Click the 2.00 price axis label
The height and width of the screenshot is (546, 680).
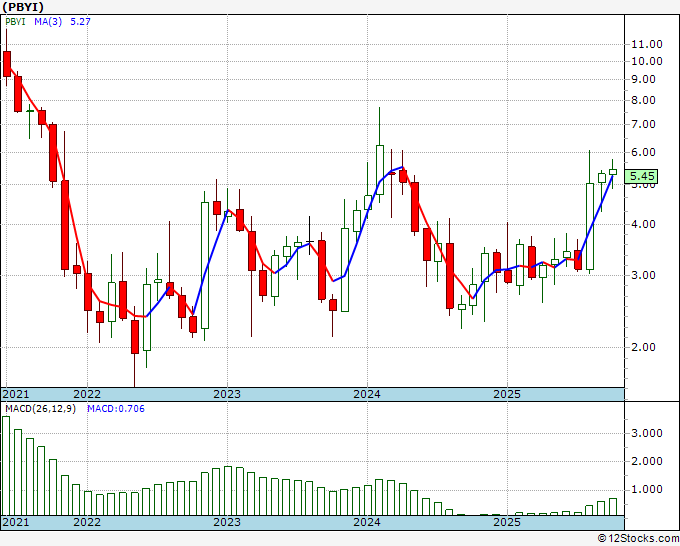pos(644,347)
